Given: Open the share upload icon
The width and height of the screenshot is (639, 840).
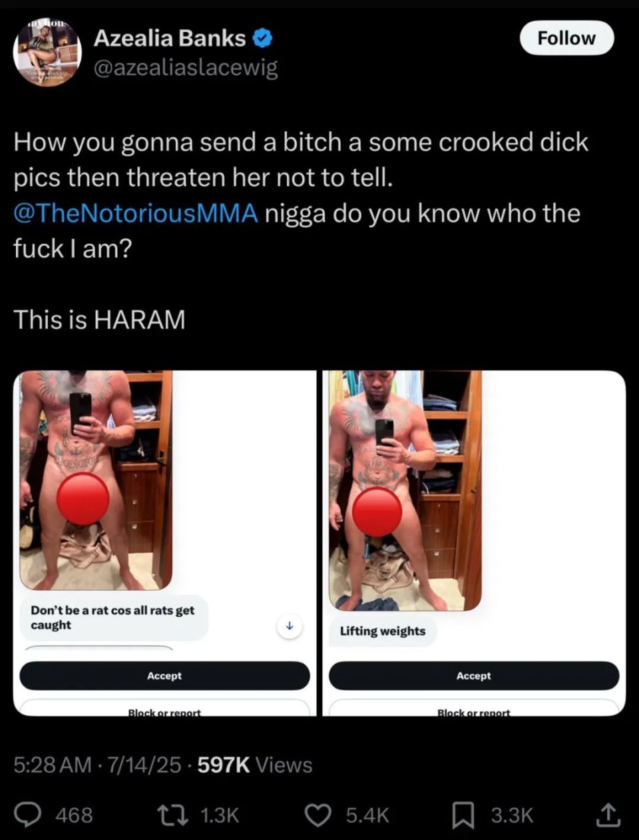Looking at the screenshot, I should [608, 814].
